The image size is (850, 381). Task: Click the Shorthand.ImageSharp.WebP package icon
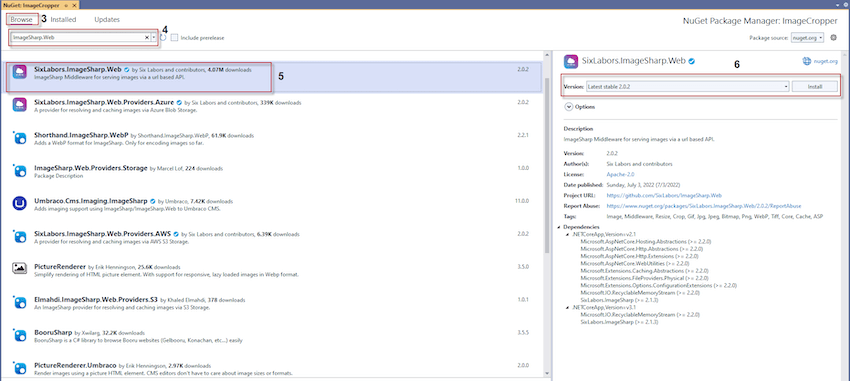[x=20, y=138]
